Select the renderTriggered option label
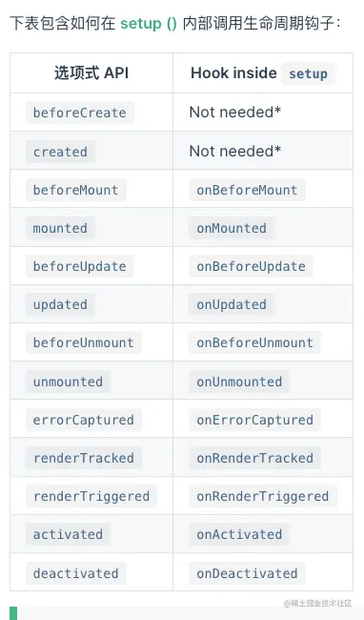 click(91, 496)
